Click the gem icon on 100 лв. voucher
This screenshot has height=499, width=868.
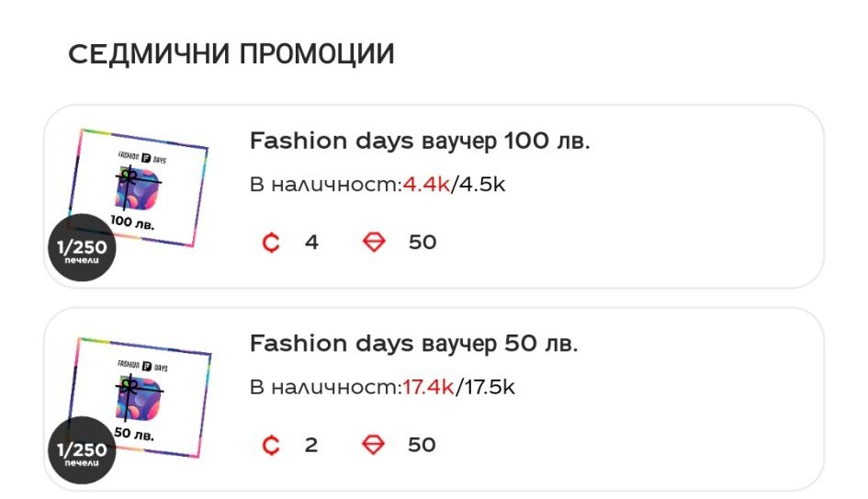[x=375, y=244]
